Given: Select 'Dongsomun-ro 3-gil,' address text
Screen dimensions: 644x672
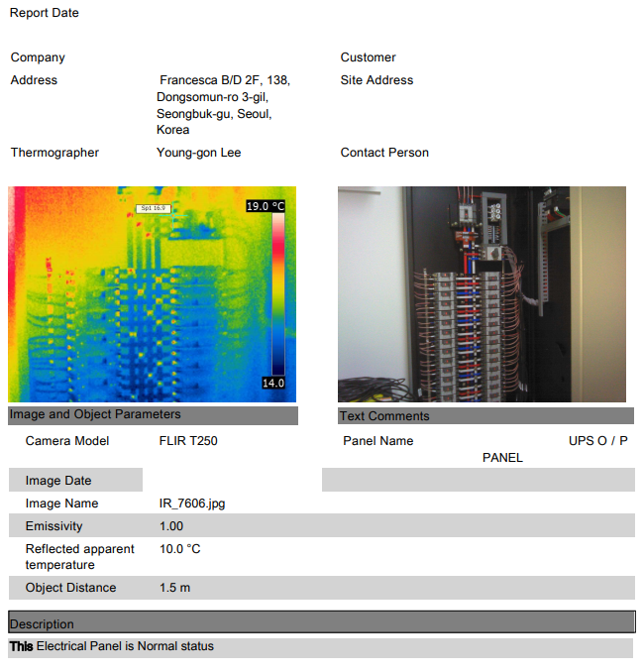Looking at the screenshot, I should click(x=213, y=97).
